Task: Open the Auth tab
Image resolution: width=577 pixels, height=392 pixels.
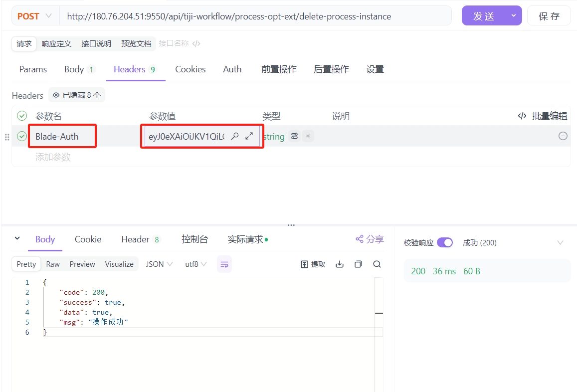Action: click(x=232, y=69)
